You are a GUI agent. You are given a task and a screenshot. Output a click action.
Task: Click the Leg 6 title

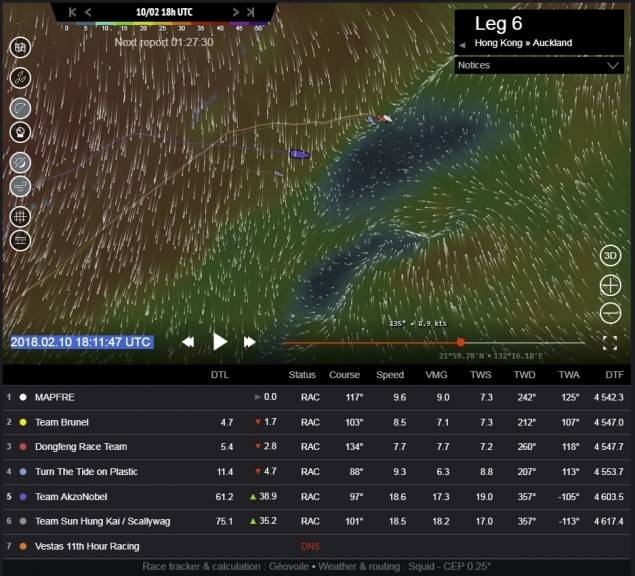click(x=499, y=24)
